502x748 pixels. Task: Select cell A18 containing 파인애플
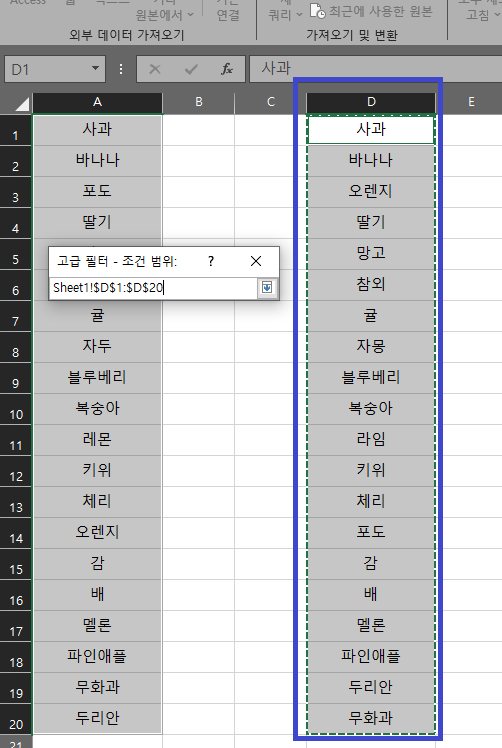pos(97,657)
